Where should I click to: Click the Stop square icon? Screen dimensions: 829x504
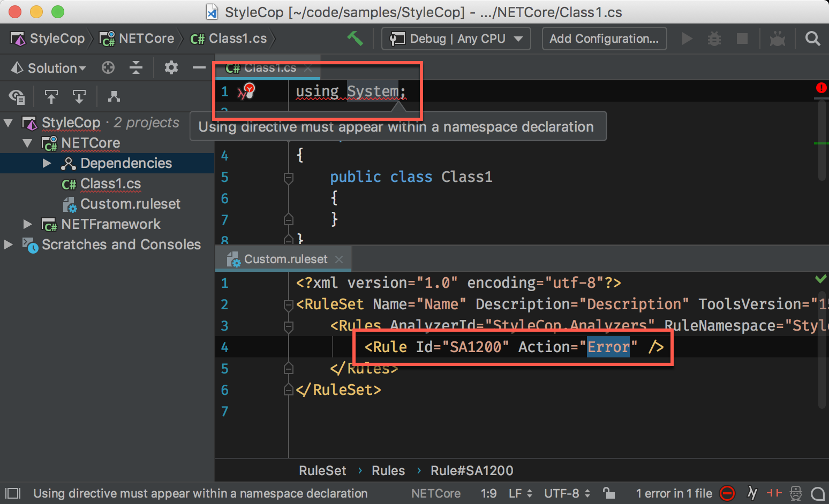pyautogui.click(x=742, y=39)
